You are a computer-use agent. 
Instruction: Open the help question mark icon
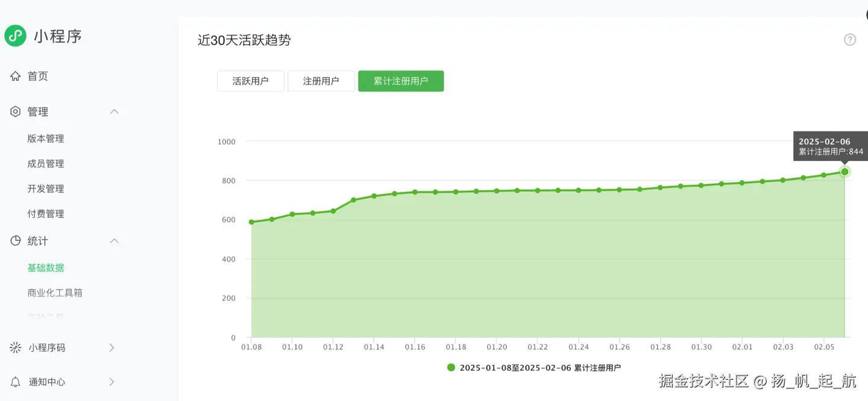pyautogui.click(x=850, y=40)
